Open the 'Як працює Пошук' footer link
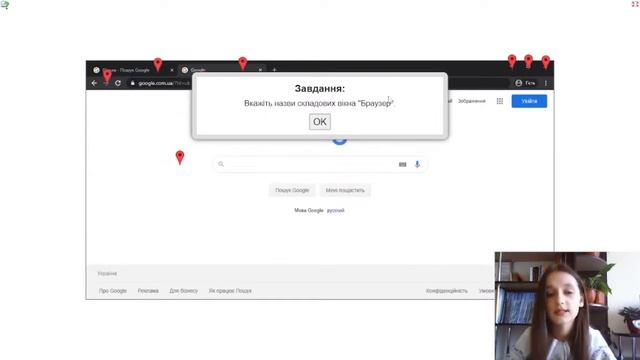The height and width of the screenshot is (360, 640). [x=230, y=291]
